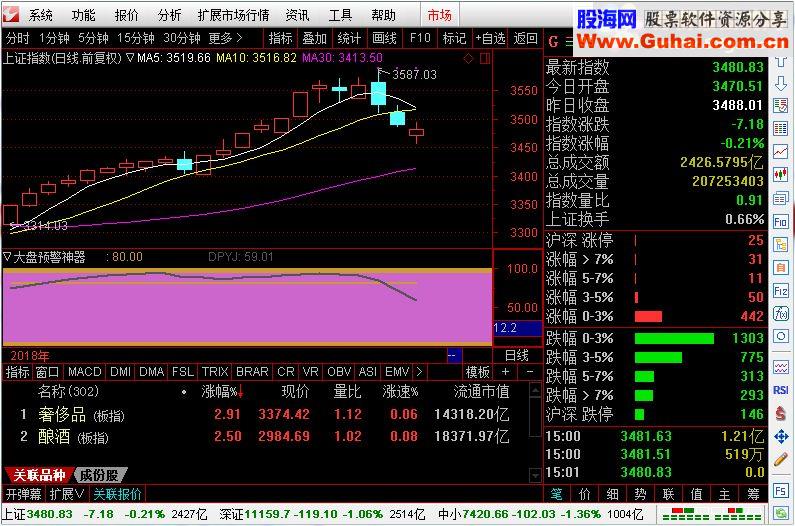Click the 指标 toolbar button

[x=280, y=38]
